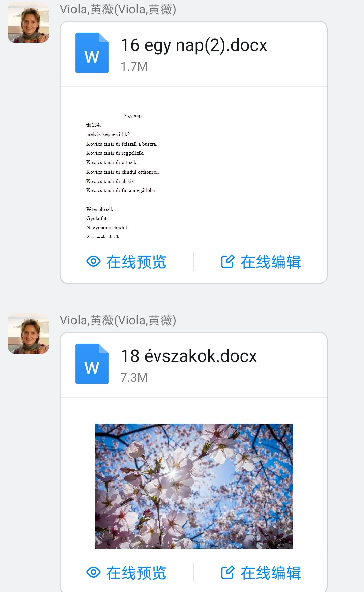
Task: Tap sender name above first file message
Action: pos(118,9)
